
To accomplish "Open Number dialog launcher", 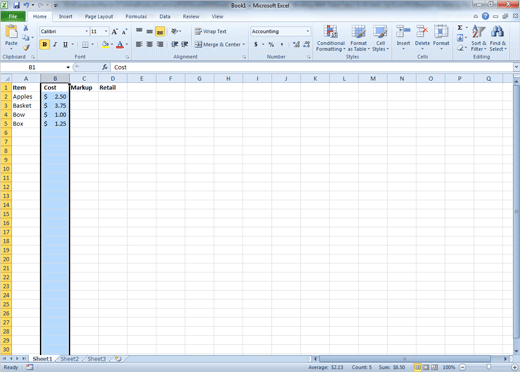I will coord(309,57).
